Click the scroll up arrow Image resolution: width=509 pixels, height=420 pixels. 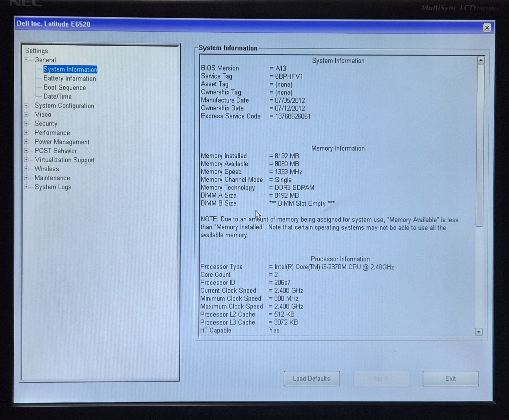481,60
